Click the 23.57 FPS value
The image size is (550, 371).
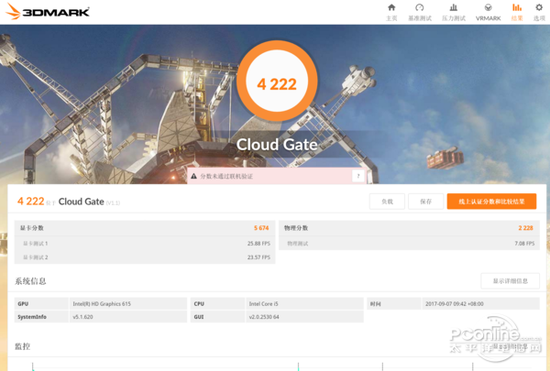point(259,257)
